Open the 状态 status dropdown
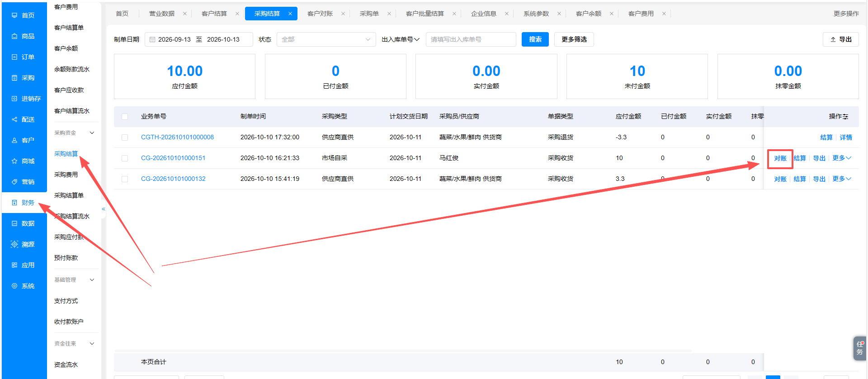Viewport: 868px width, 379px height. (x=326, y=39)
